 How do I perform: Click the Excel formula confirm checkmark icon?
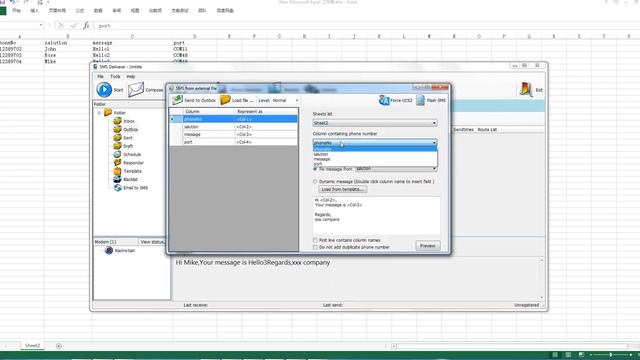coord(73,26)
